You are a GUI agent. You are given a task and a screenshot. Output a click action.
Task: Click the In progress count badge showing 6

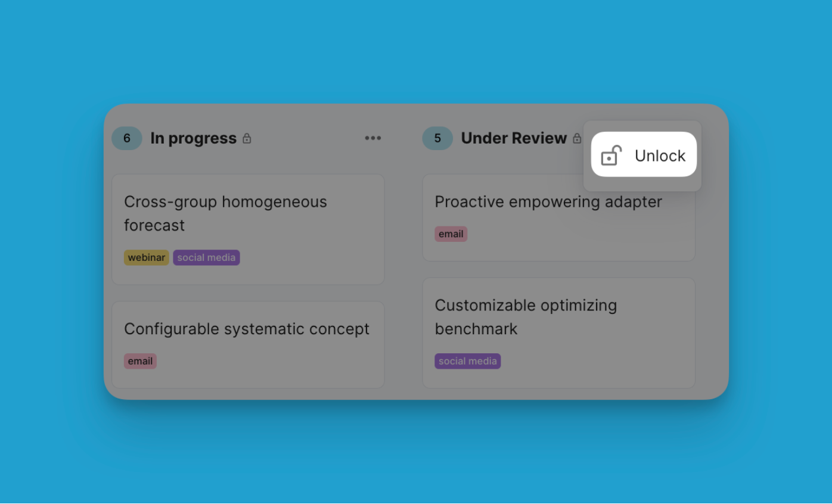(127, 138)
